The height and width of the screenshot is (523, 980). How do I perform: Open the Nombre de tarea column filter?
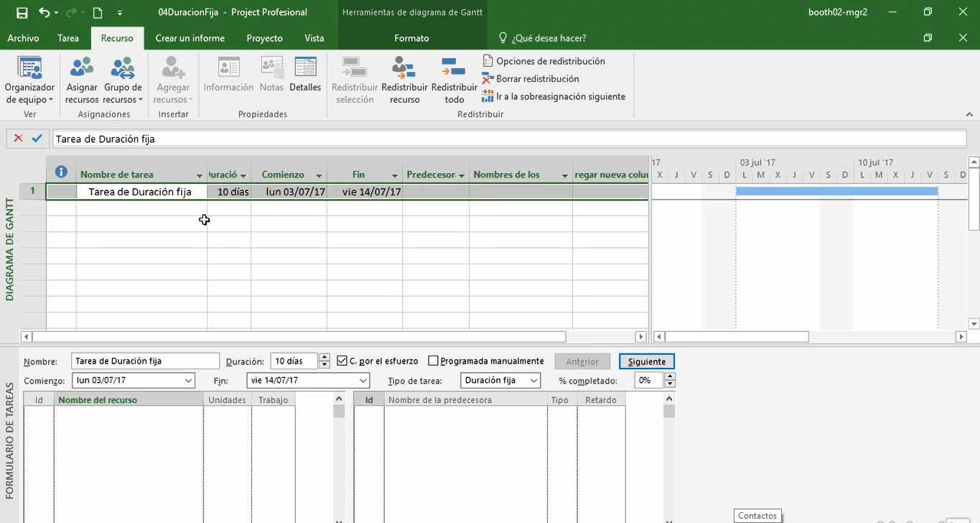(198, 174)
